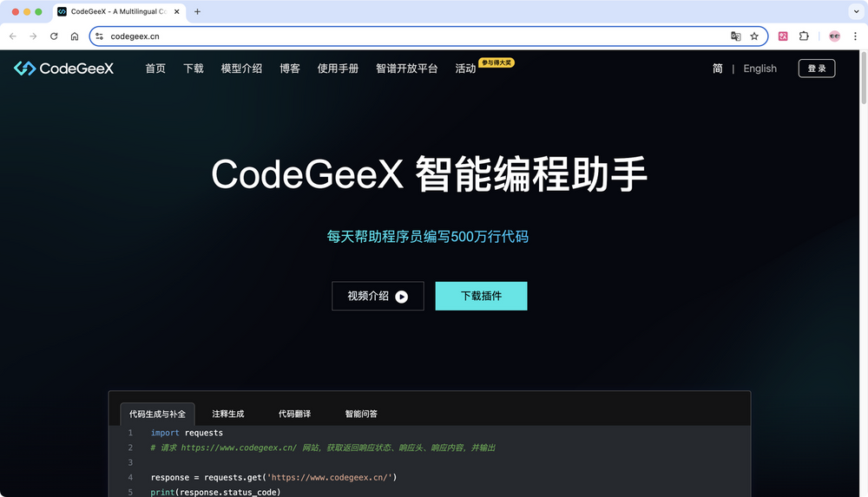
Task: Reload the page with refresh icon
Action: (x=54, y=36)
